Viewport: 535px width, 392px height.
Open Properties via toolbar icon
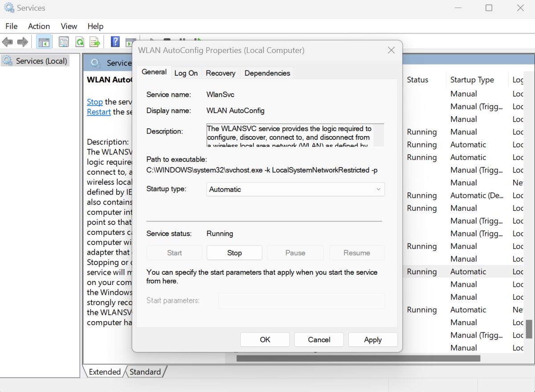[x=64, y=42]
